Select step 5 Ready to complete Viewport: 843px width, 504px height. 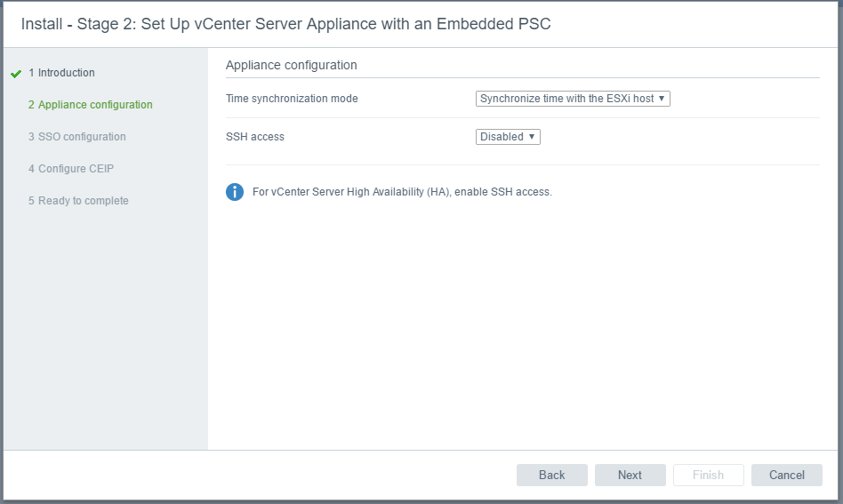click(x=78, y=200)
